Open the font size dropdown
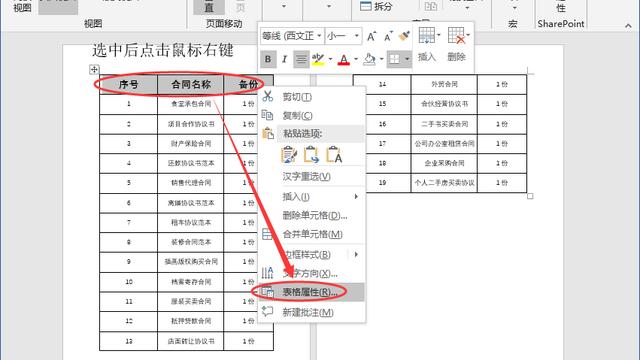Image resolution: width=640 pixels, height=360 pixels. coord(357,36)
